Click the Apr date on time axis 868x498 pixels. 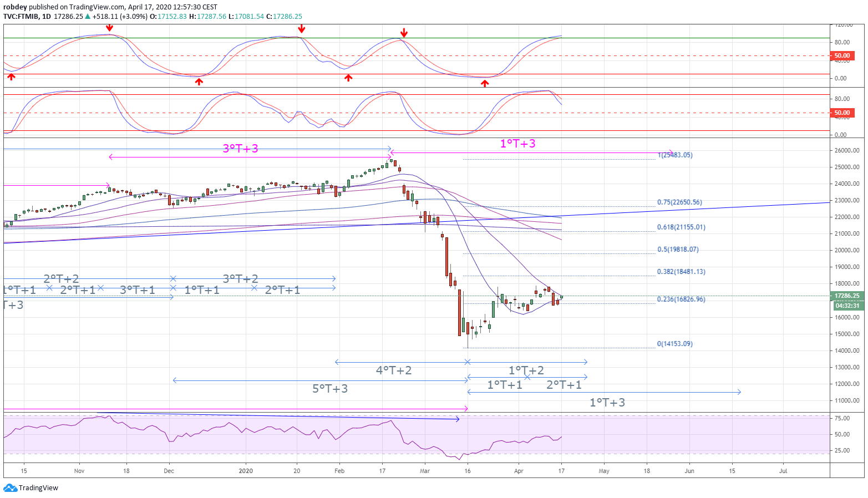[x=519, y=471]
